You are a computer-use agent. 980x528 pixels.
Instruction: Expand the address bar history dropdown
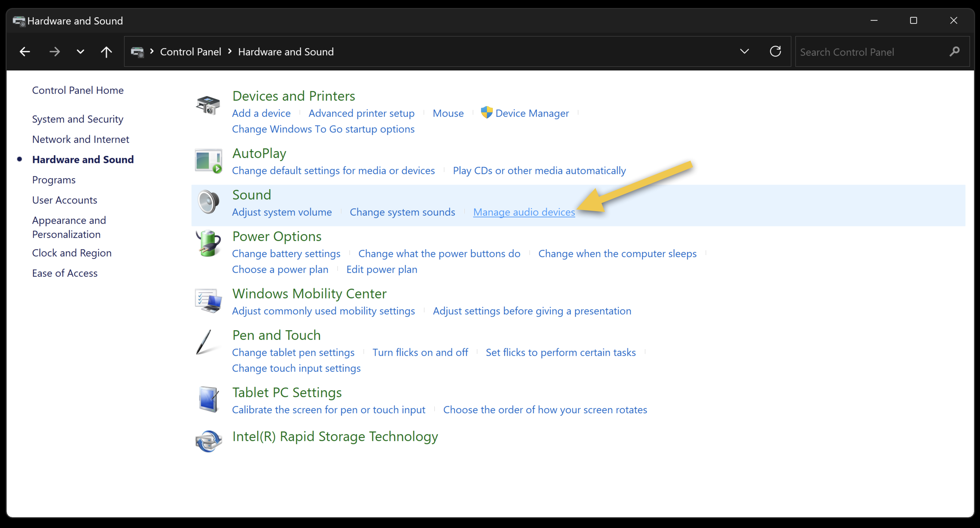click(744, 51)
